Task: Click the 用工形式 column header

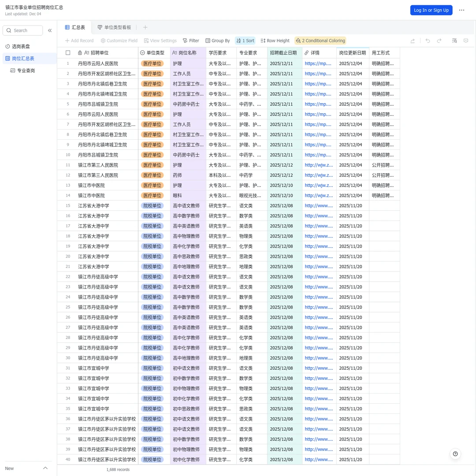Action: [x=384, y=53]
